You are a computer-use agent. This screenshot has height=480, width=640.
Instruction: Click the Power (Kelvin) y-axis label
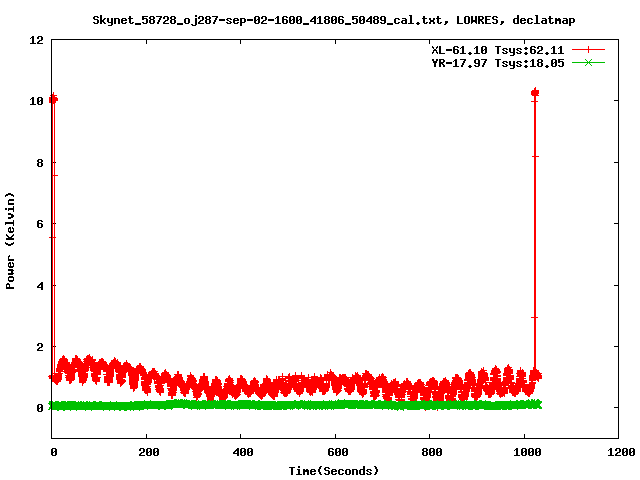point(10,241)
